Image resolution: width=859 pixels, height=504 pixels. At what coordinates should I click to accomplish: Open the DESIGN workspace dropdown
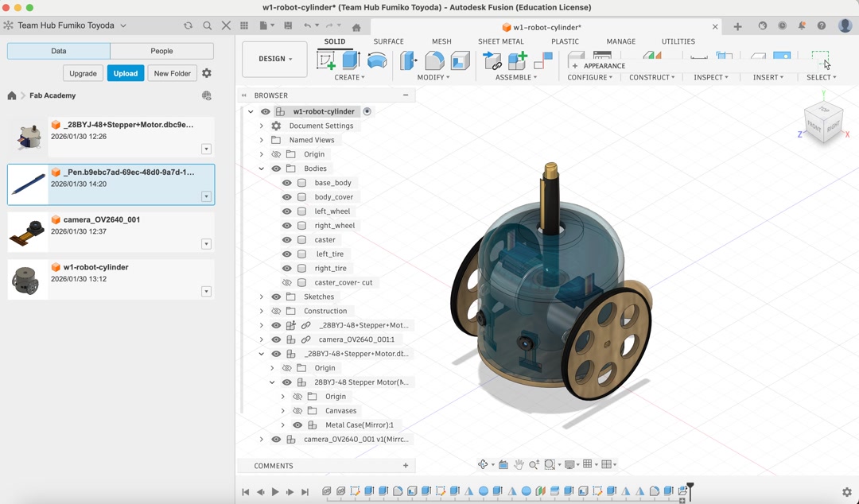274,59
